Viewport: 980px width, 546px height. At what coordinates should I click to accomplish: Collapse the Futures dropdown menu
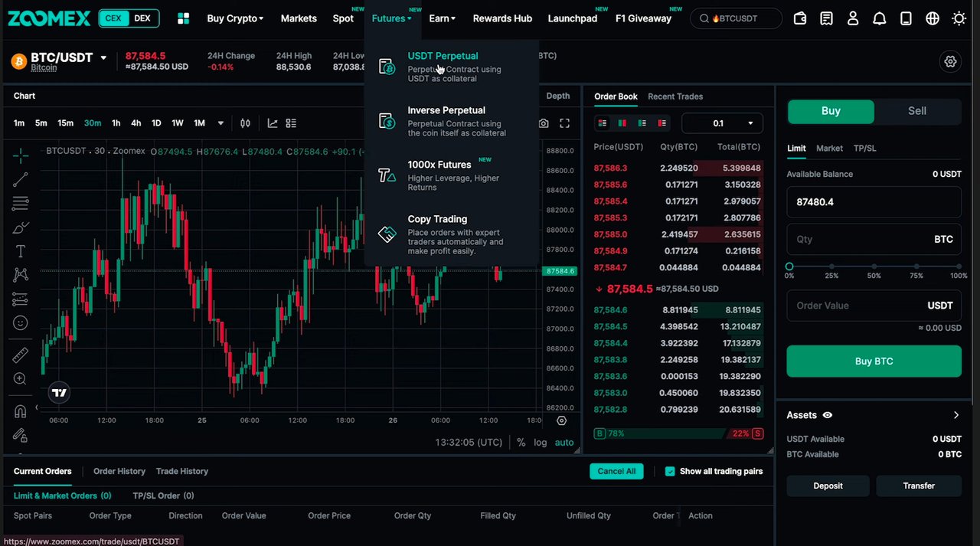click(391, 18)
